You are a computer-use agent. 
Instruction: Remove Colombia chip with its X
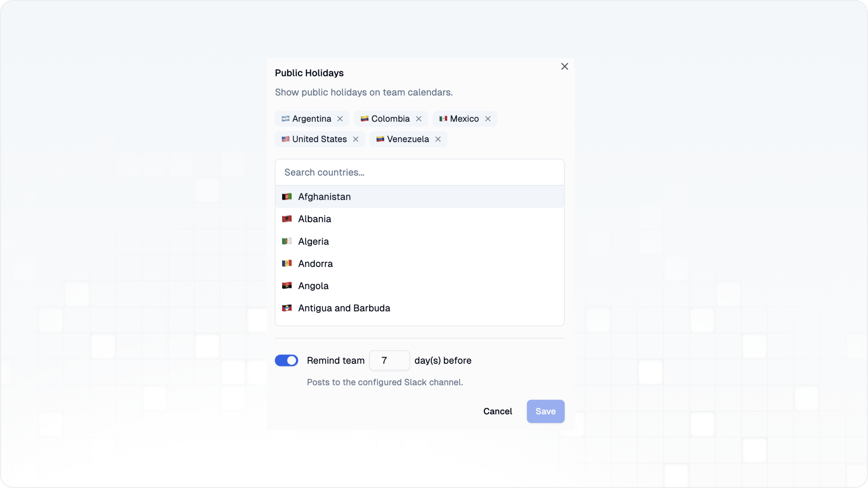point(419,119)
